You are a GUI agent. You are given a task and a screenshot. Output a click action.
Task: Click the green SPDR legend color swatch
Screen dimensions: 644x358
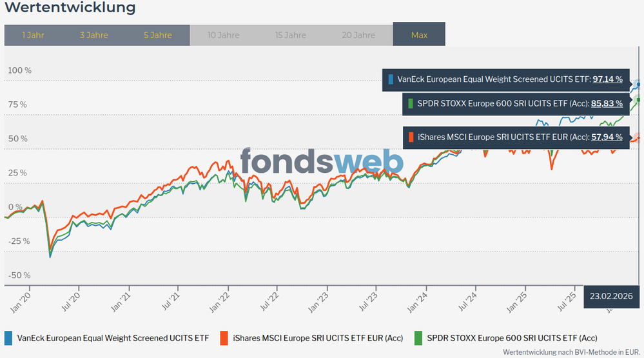(x=418, y=338)
